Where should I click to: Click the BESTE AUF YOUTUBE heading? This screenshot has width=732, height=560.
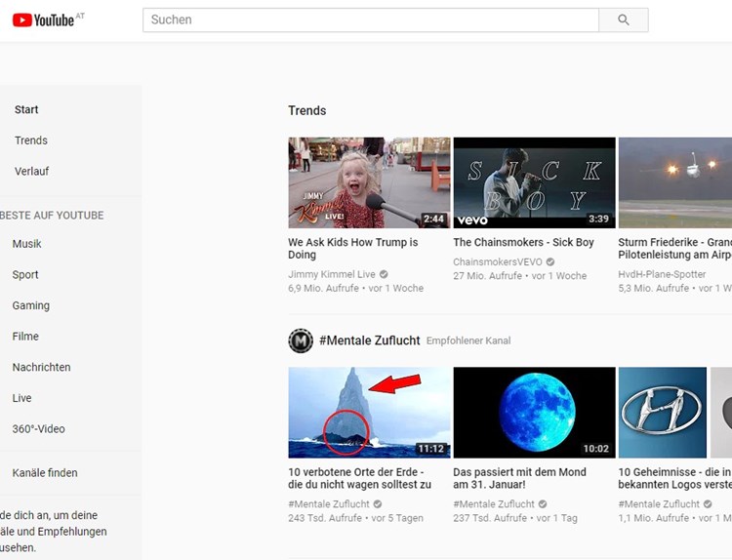click(52, 216)
